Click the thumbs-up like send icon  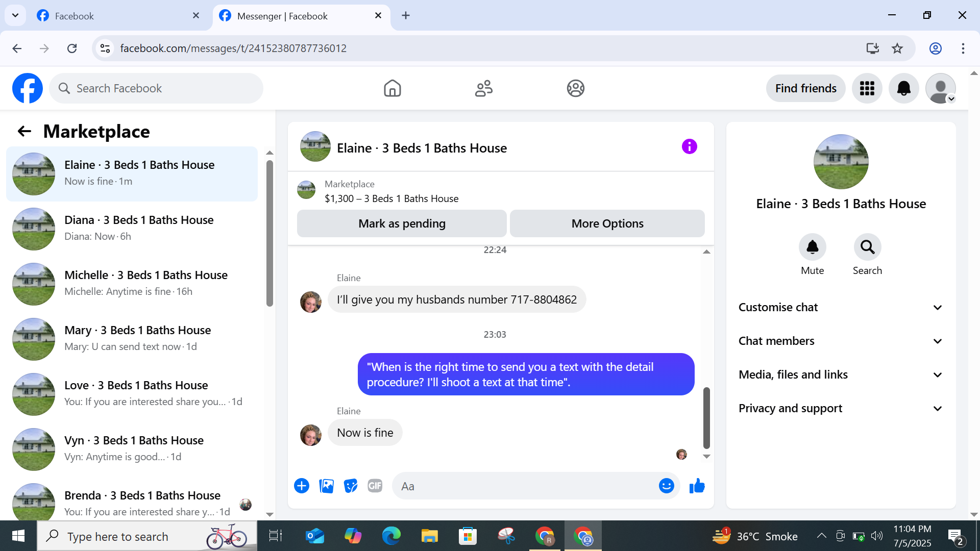click(x=697, y=486)
